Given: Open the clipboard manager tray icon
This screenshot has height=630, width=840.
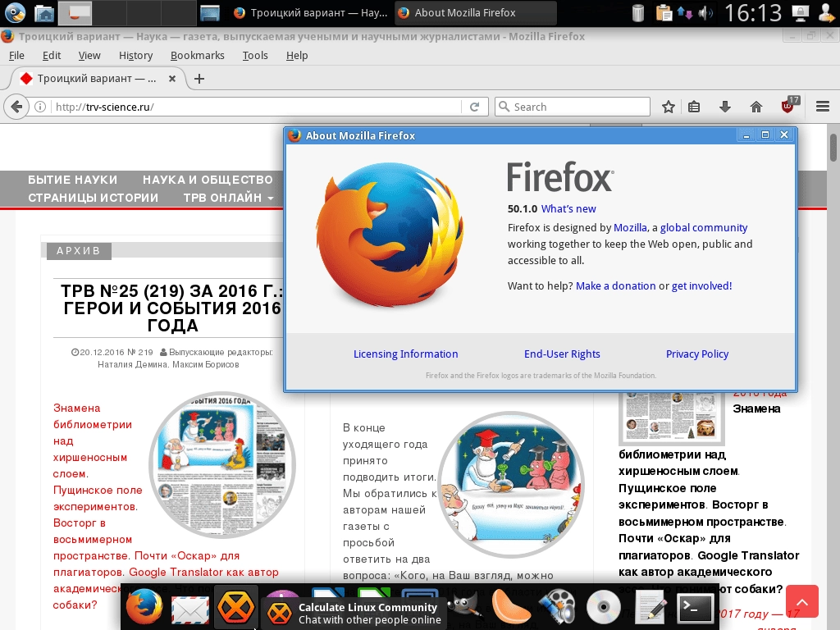Looking at the screenshot, I should click(x=664, y=13).
